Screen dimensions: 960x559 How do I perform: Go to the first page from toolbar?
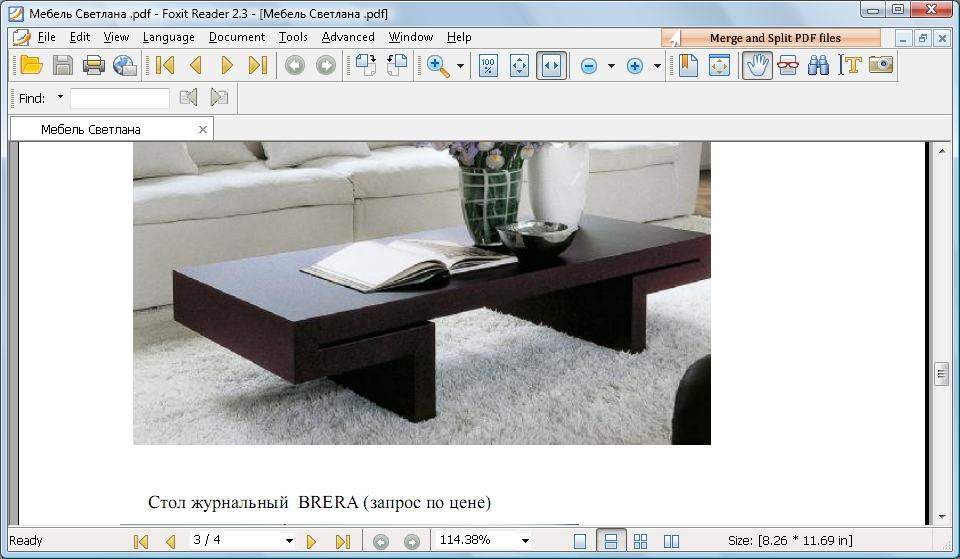coord(165,66)
